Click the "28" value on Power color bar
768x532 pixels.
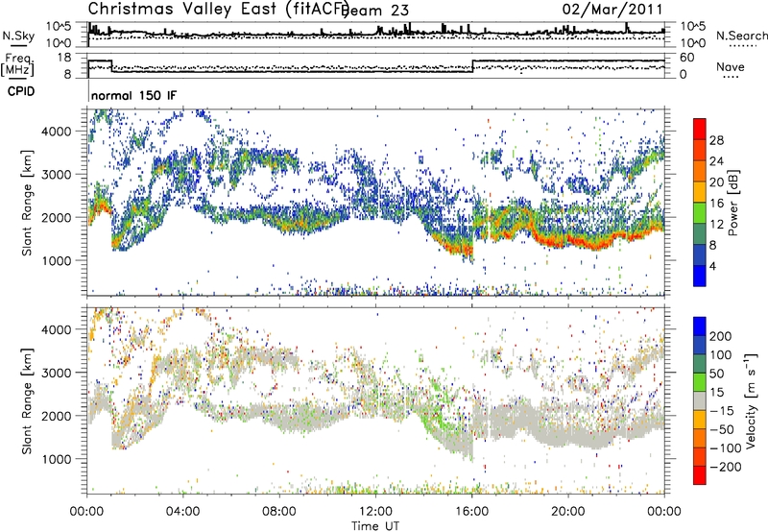point(716,140)
